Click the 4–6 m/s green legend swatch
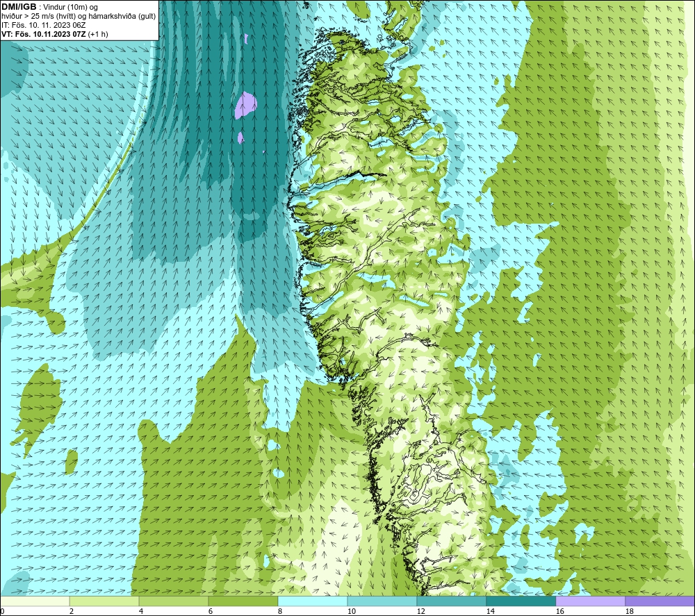This screenshot has width=695, height=616. [173, 601]
